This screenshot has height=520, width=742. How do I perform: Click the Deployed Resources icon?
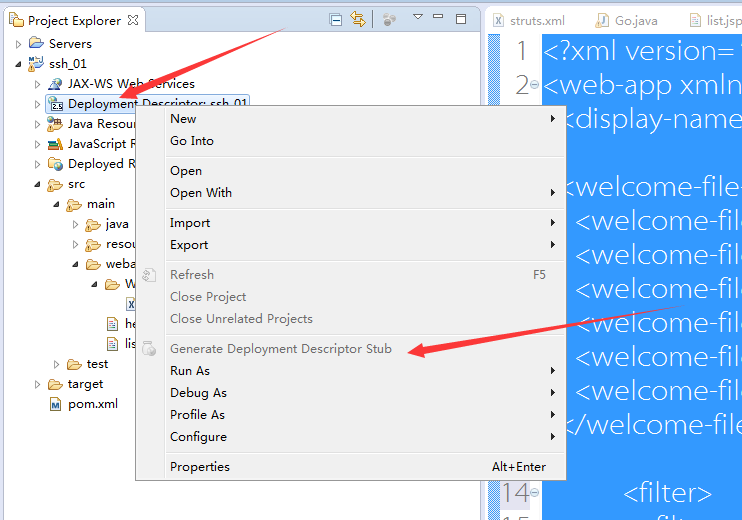pos(55,164)
